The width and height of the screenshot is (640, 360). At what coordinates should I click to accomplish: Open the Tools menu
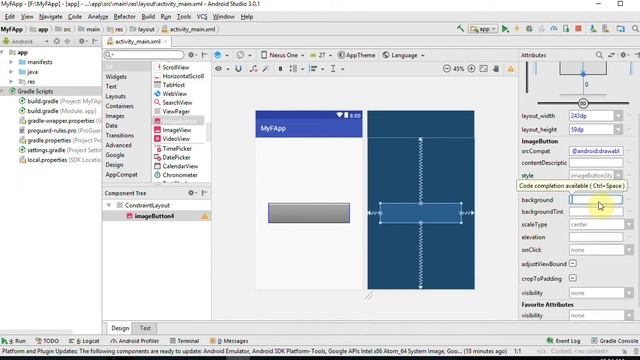pyautogui.click(x=184, y=17)
